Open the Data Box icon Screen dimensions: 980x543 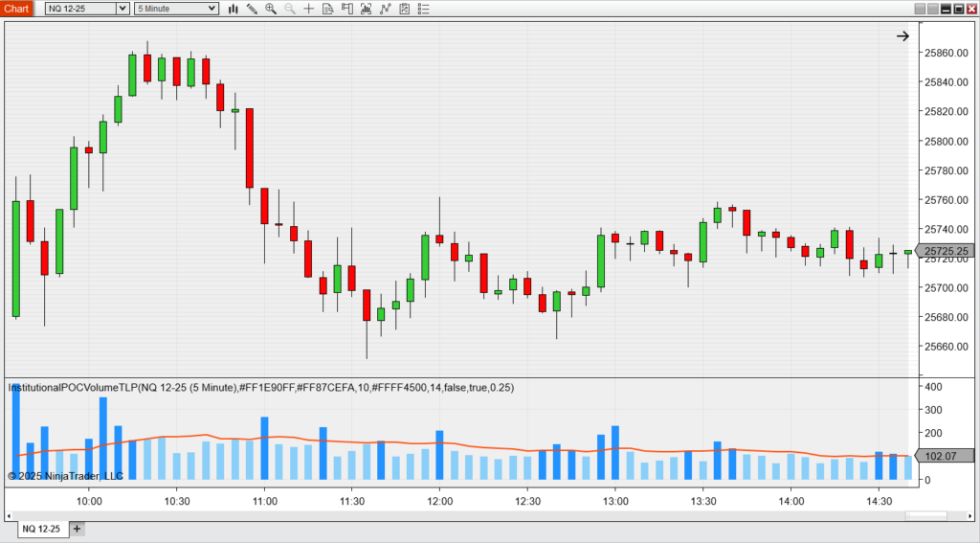coord(328,9)
